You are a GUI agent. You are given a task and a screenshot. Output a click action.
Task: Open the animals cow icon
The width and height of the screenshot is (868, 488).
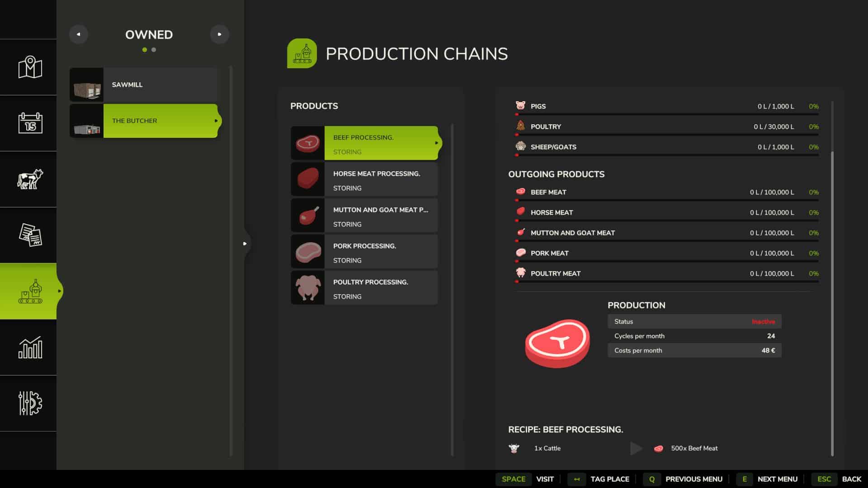30,179
